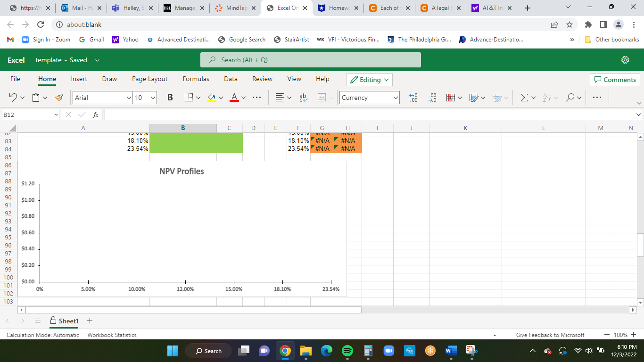Toggle wrap text for the cell
Image resolution: width=644 pixels, height=362 pixels.
(302, 97)
